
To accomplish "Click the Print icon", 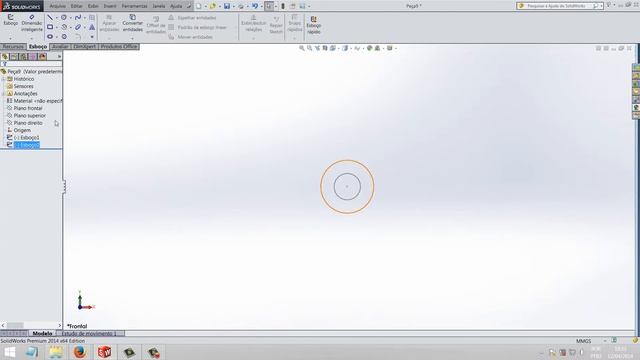I will tap(241, 6).
